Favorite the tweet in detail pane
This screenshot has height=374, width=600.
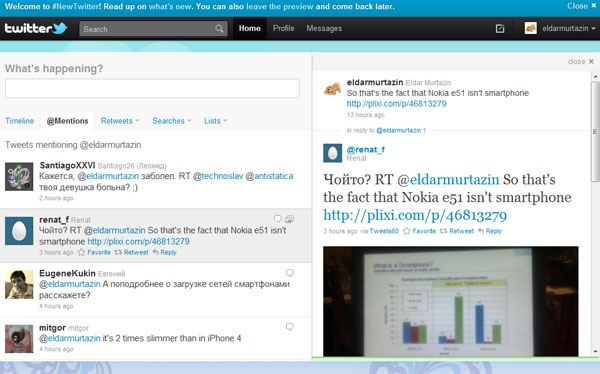pyautogui.click(x=419, y=231)
